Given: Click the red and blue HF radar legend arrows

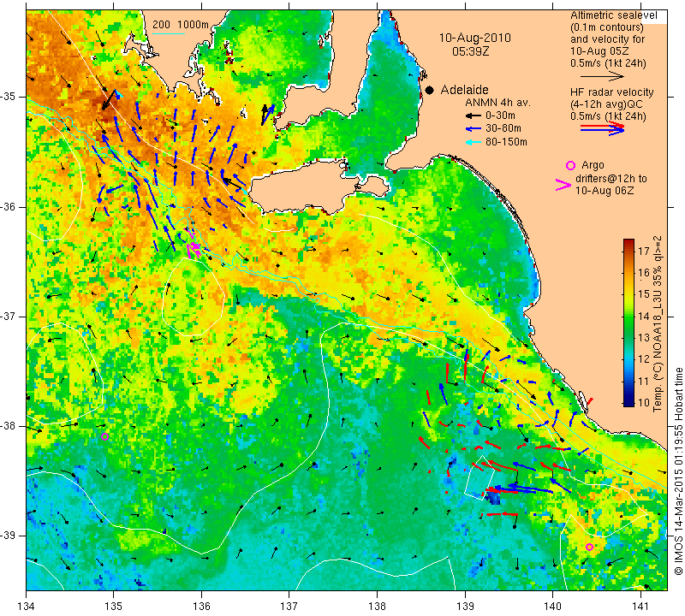Looking at the screenshot, I should pos(602,128).
